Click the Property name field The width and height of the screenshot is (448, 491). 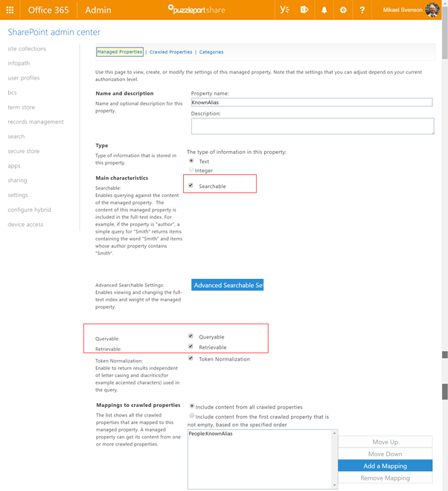[x=312, y=103]
